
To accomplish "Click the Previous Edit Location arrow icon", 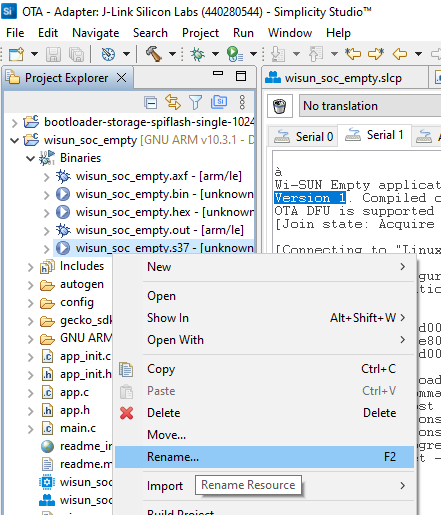I will [x=353, y=53].
